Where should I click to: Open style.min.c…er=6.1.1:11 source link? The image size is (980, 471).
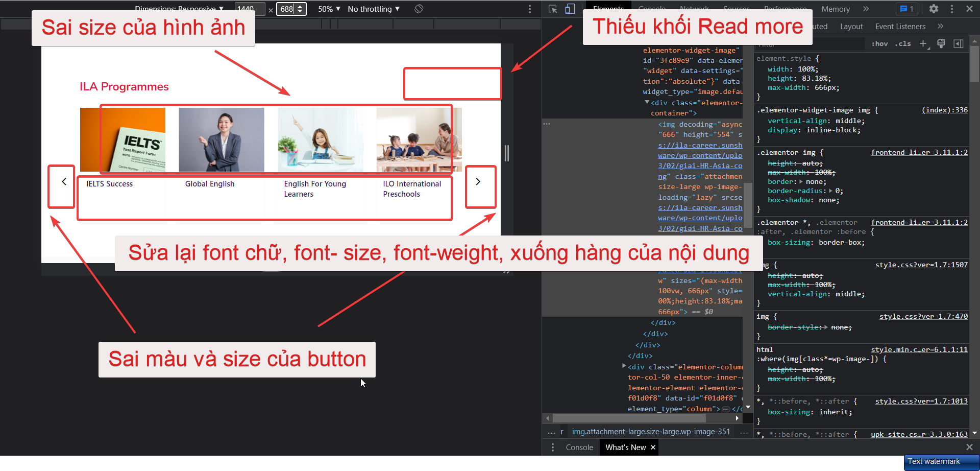coord(919,349)
